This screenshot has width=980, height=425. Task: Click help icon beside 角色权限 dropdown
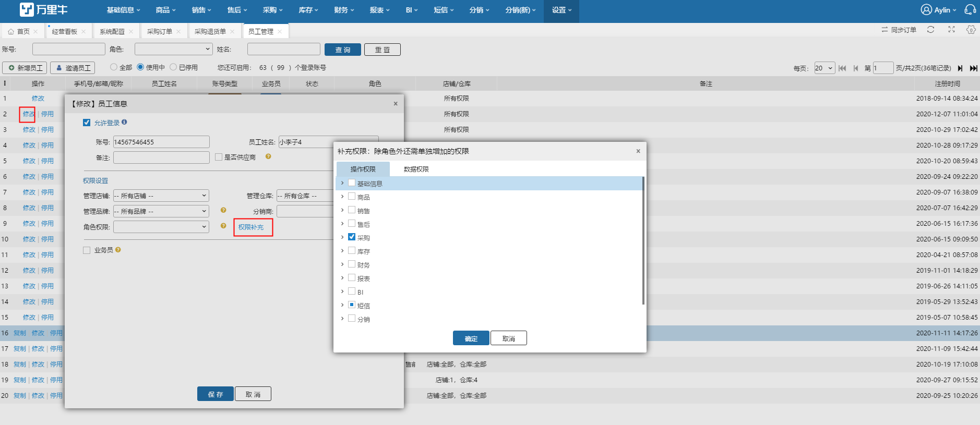[223, 226]
